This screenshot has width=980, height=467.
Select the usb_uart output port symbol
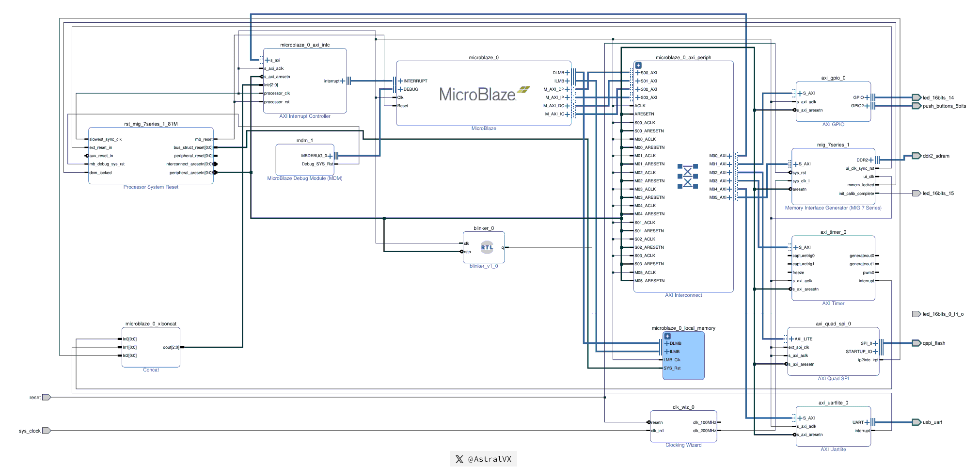(x=916, y=422)
